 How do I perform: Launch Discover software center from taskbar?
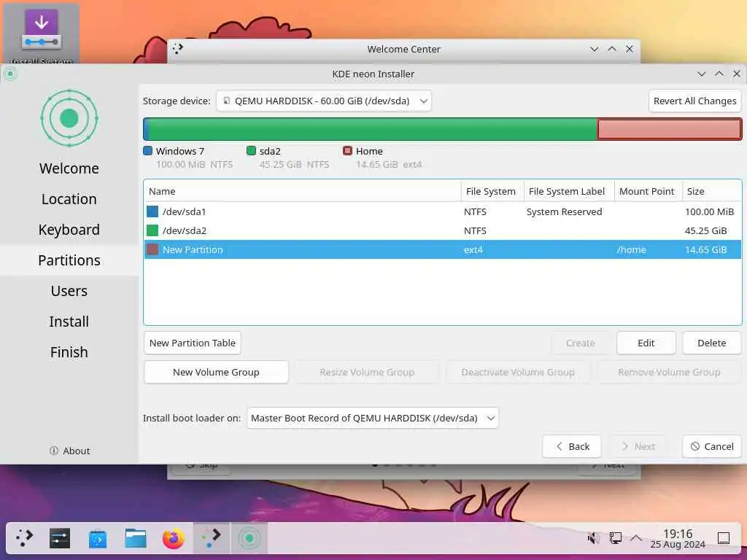click(98, 538)
